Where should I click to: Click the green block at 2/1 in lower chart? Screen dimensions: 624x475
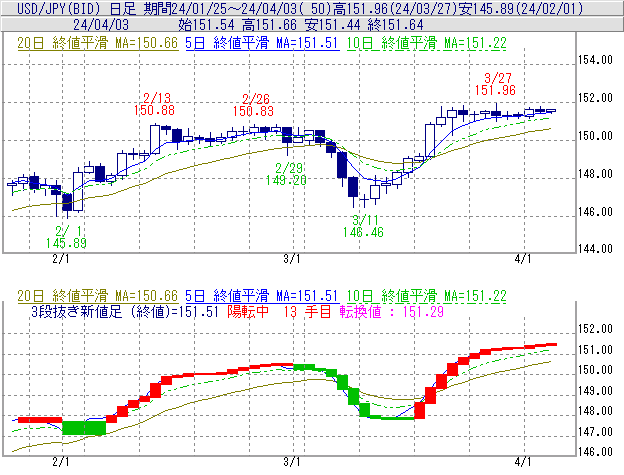pos(84,428)
